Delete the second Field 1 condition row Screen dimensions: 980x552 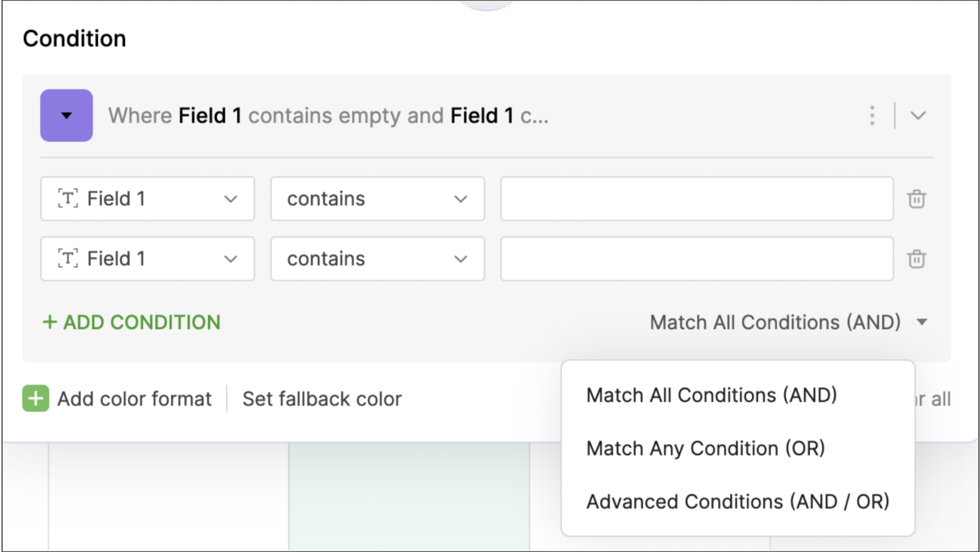tap(916, 259)
